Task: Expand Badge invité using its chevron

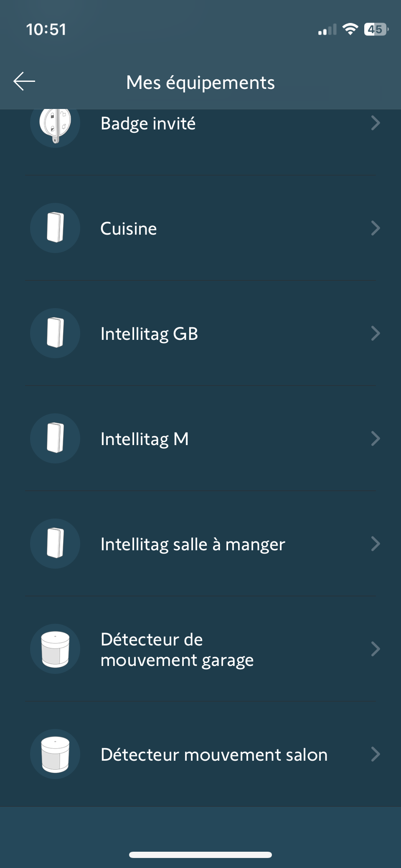Action: tap(375, 123)
